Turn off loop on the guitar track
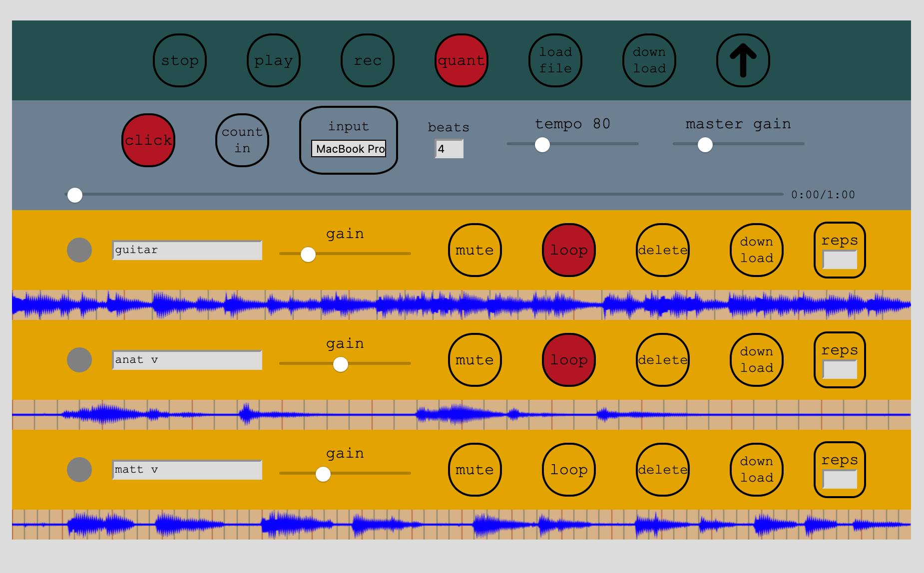Viewport: 924px width, 573px height. (568, 250)
